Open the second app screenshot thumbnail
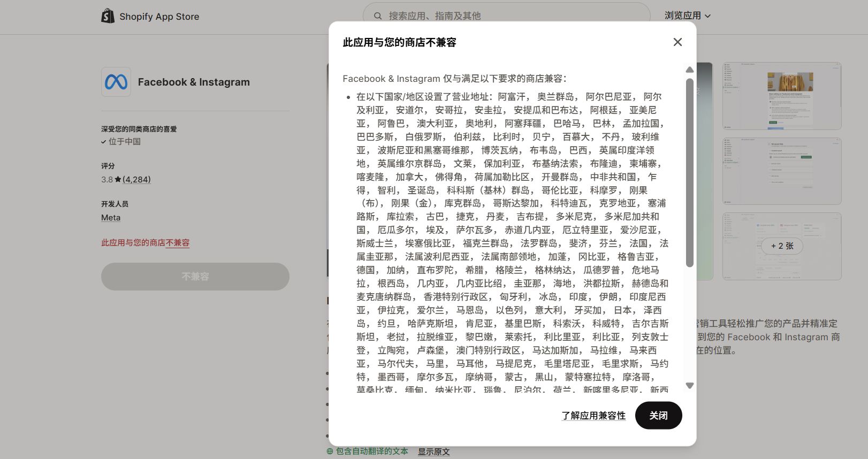The width and height of the screenshot is (868, 459). tap(782, 171)
